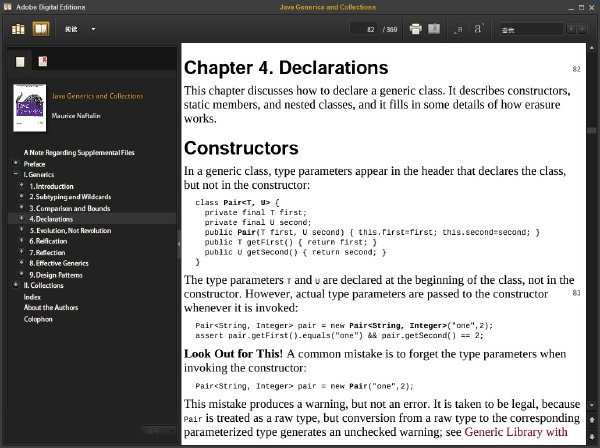The image size is (600, 448).
Task: Click Adobe Digital Editions app icon
Action: coord(7,7)
